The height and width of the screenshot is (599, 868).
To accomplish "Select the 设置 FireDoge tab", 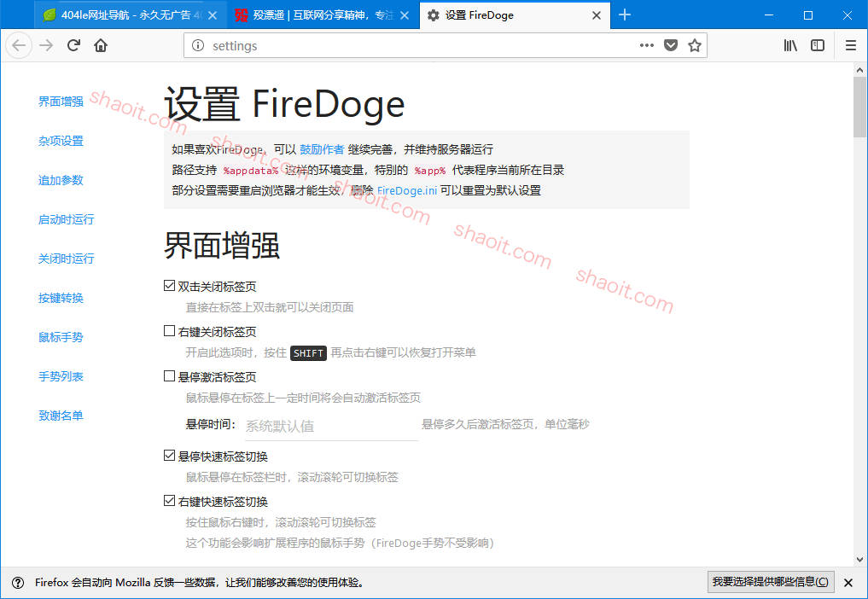I will coord(515,15).
